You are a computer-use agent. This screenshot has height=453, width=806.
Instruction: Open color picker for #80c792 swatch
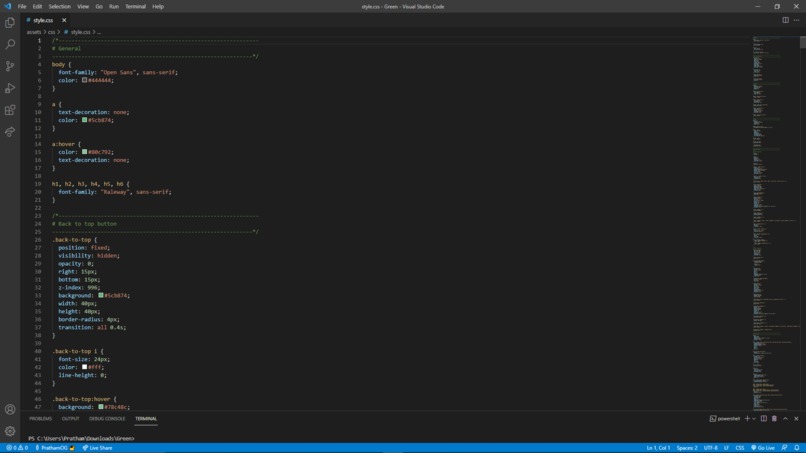click(x=84, y=152)
